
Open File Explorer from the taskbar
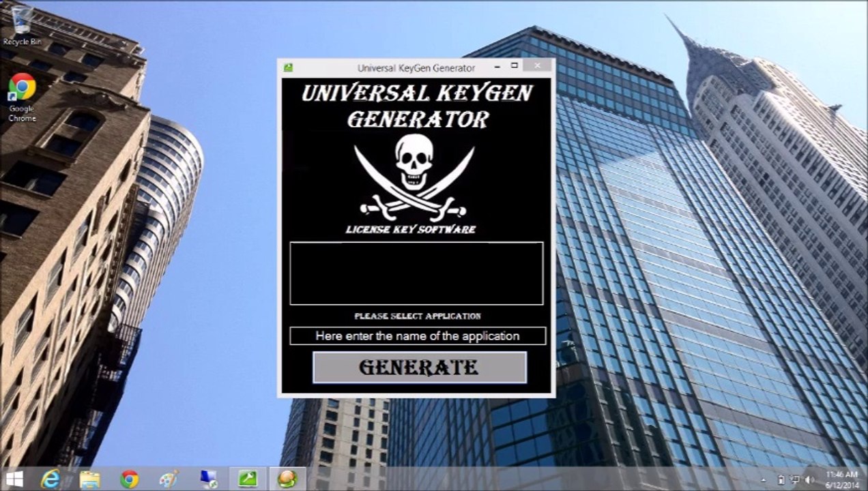[89, 479]
